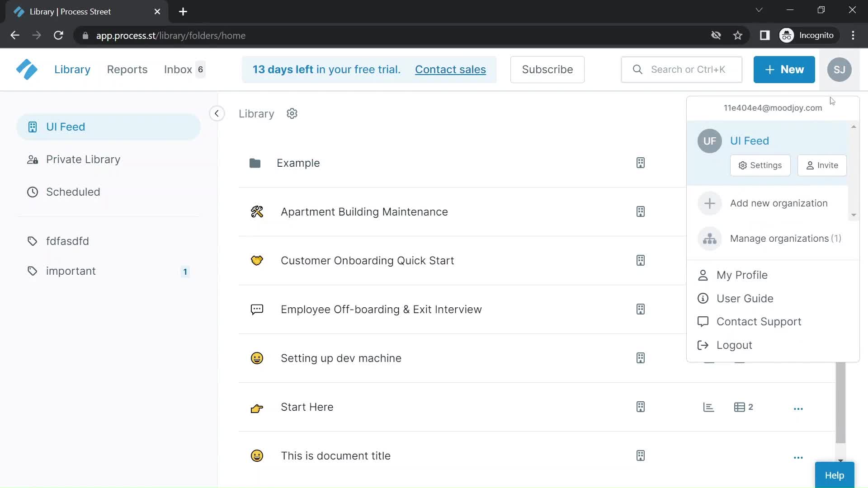
Task: Go to Library tab in top navigation
Action: click(72, 70)
